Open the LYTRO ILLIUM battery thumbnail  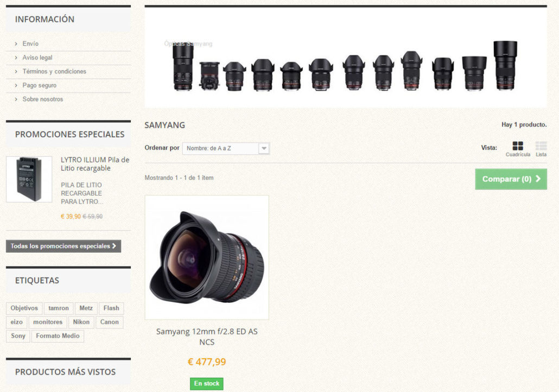29,179
